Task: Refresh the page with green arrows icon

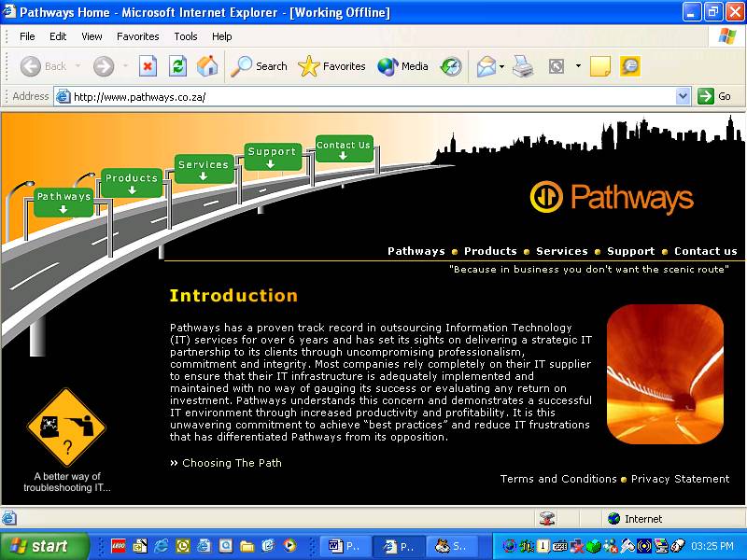Action: click(x=177, y=66)
